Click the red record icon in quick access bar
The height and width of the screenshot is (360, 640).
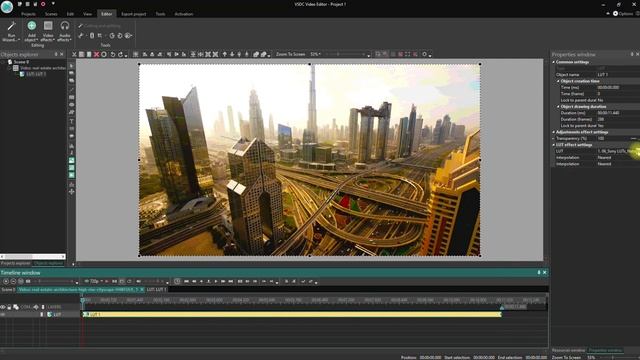(43, 4)
